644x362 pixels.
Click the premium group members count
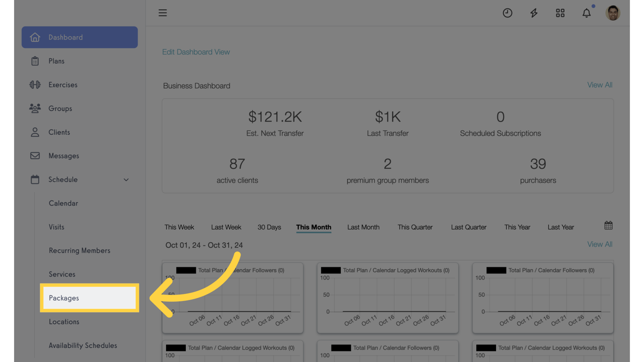pyautogui.click(x=388, y=164)
